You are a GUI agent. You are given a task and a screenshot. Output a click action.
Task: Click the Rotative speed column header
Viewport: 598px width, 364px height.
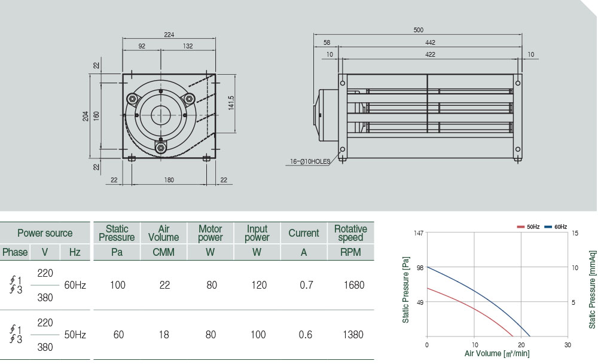click(350, 233)
